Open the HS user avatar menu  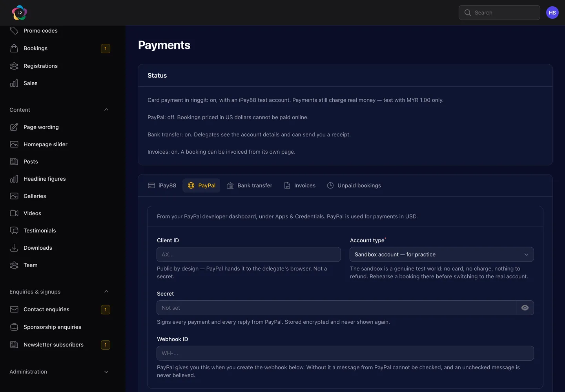click(x=552, y=13)
